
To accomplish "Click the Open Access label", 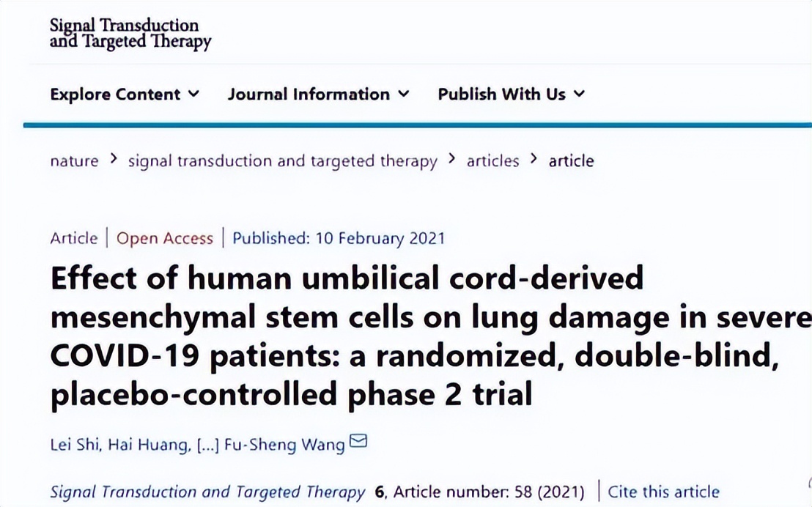I will 165,238.
